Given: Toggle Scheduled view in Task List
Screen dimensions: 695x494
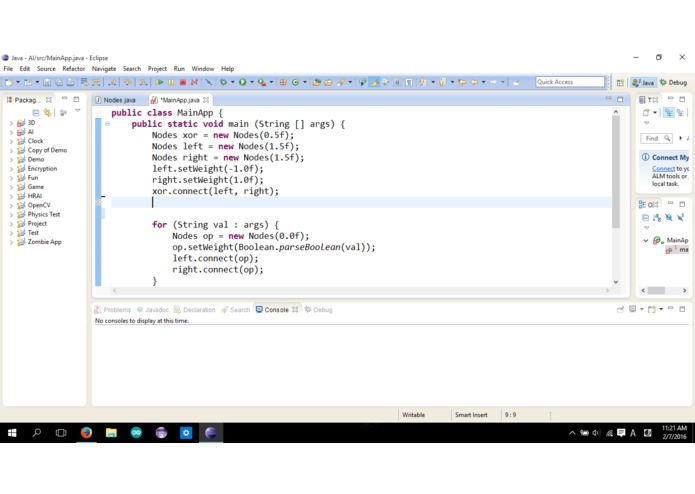Looking at the screenshot, I should pyautogui.click(x=680, y=113).
